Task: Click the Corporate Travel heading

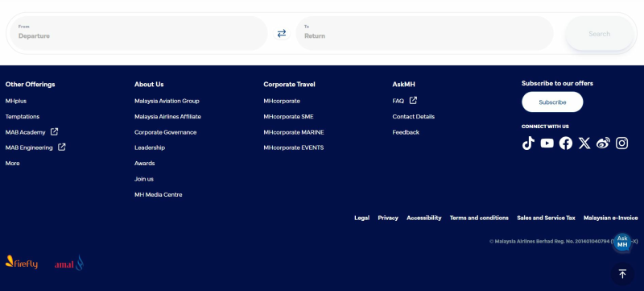Action: [x=289, y=85]
